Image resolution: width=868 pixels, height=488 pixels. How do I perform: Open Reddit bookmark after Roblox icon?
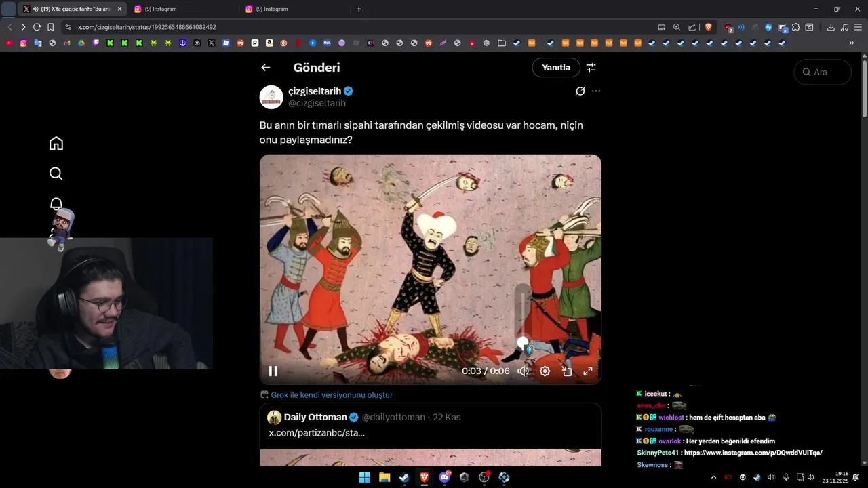[240, 43]
